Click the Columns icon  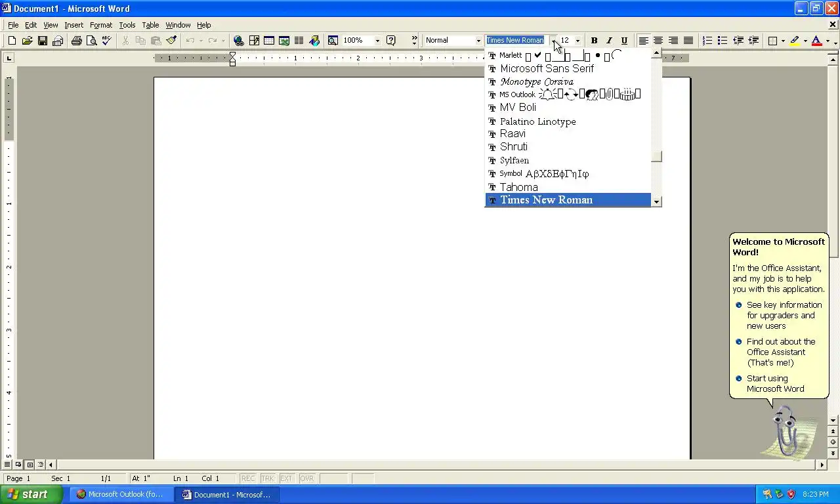[299, 41]
